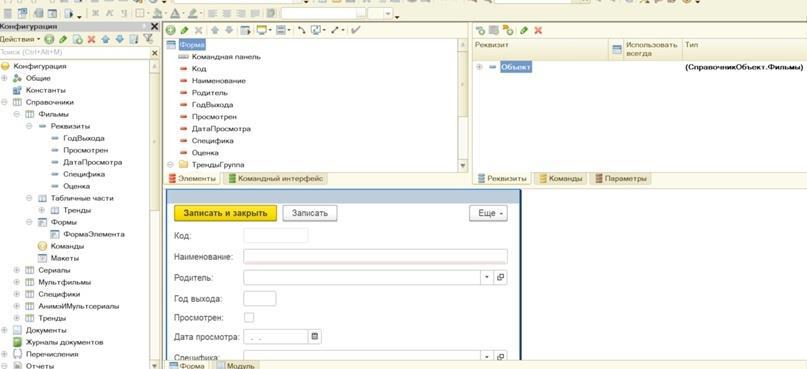
Task: Toggle the Просмотрен checkbox in the form preview
Action: (249, 318)
